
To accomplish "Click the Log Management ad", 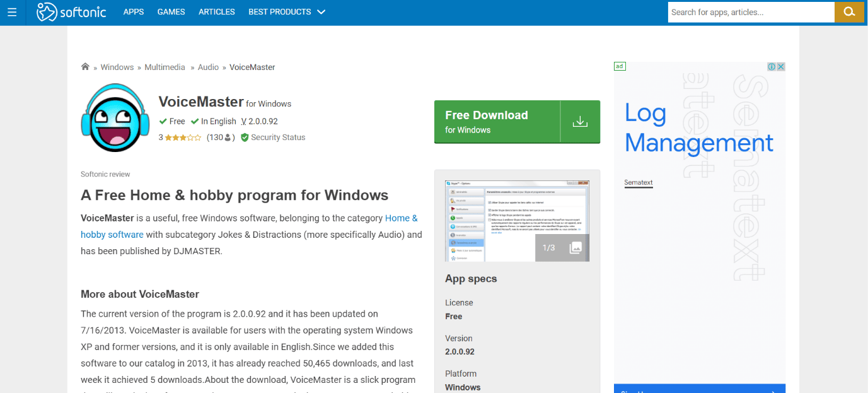I will [x=698, y=128].
